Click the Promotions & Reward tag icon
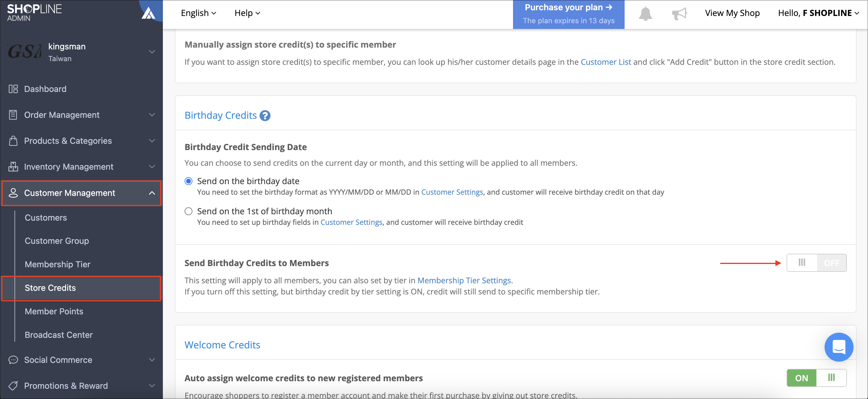 click(x=13, y=386)
